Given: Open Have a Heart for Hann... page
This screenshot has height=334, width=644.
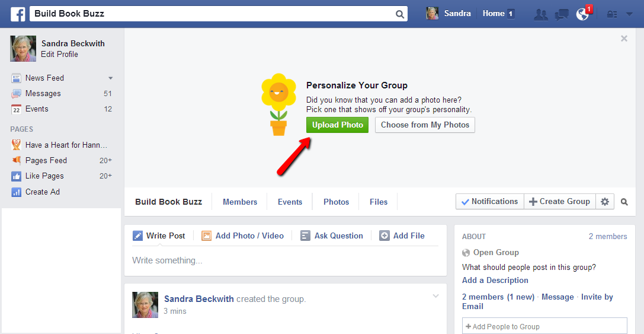Looking at the screenshot, I should (x=66, y=145).
